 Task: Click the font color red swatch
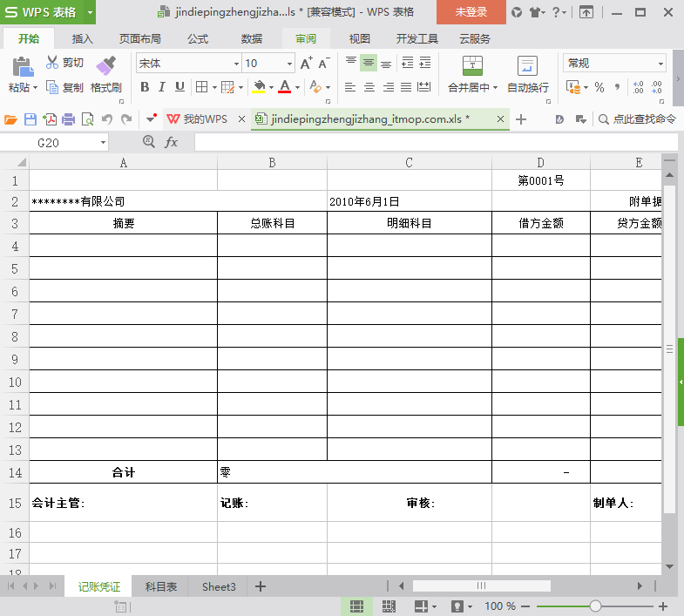(x=285, y=87)
